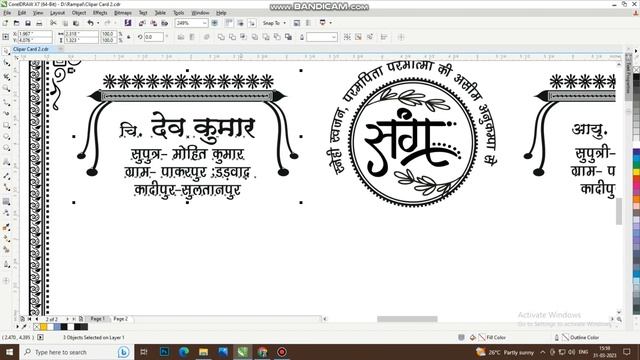Select the Pick tool in toolbox
Image resolution: width=640 pixels, height=360 pixels.
6,51
